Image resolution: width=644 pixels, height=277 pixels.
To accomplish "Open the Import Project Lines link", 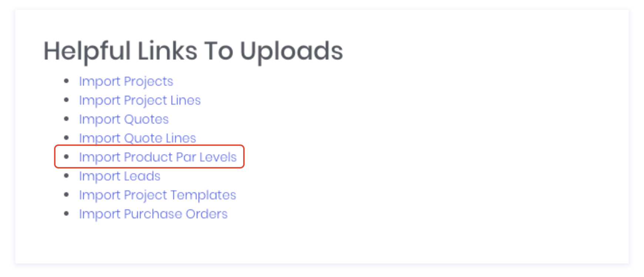I will [140, 100].
